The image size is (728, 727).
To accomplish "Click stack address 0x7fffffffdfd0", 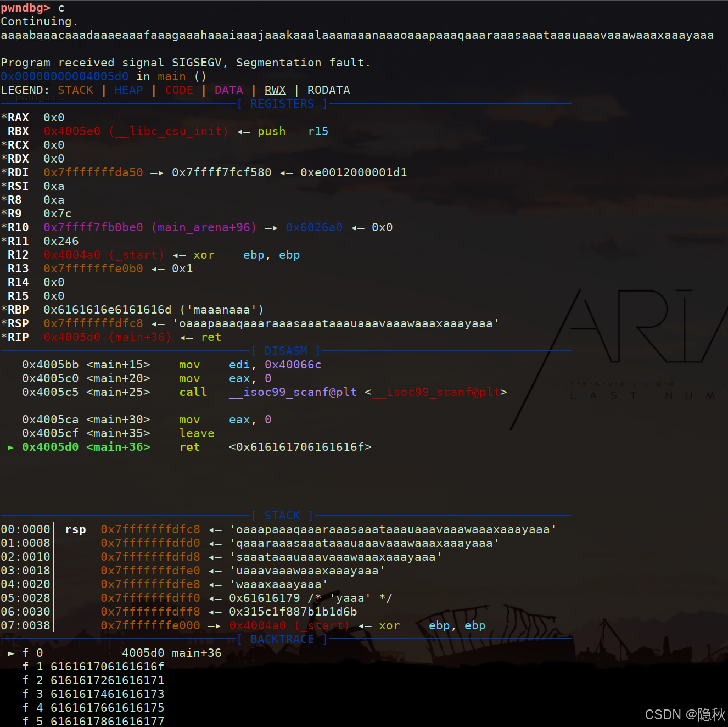I will pyautogui.click(x=150, y=543).
